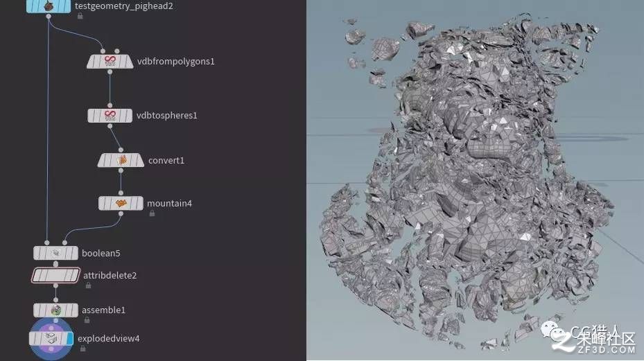
Task: Click the output connector below convert1
Action: (121, 170)
